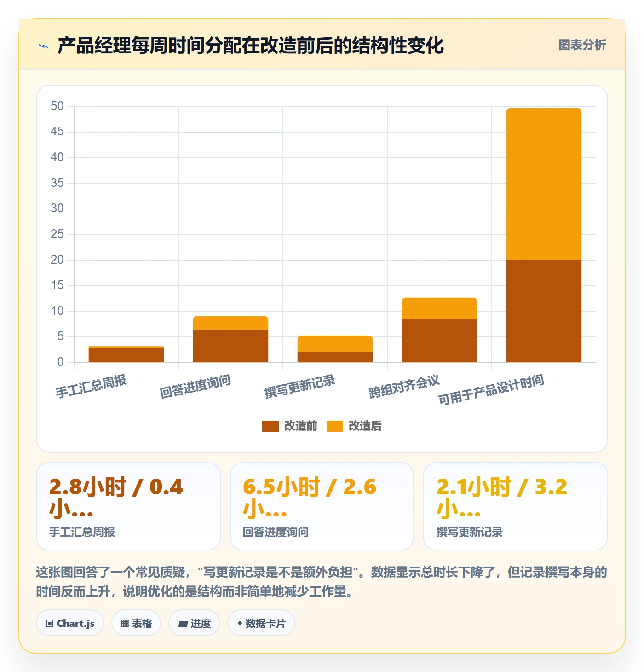Select the 表格 tag chip
644x672 pixels.
136,623
